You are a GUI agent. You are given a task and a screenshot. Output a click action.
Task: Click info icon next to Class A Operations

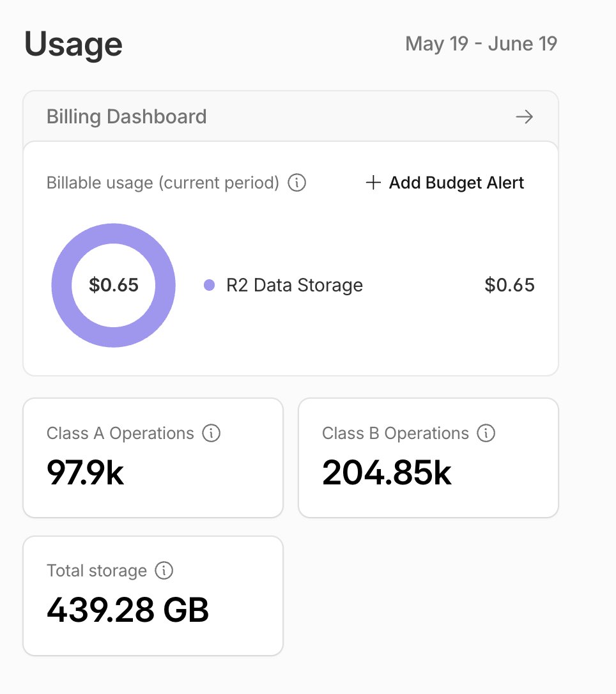coord(211,433)
